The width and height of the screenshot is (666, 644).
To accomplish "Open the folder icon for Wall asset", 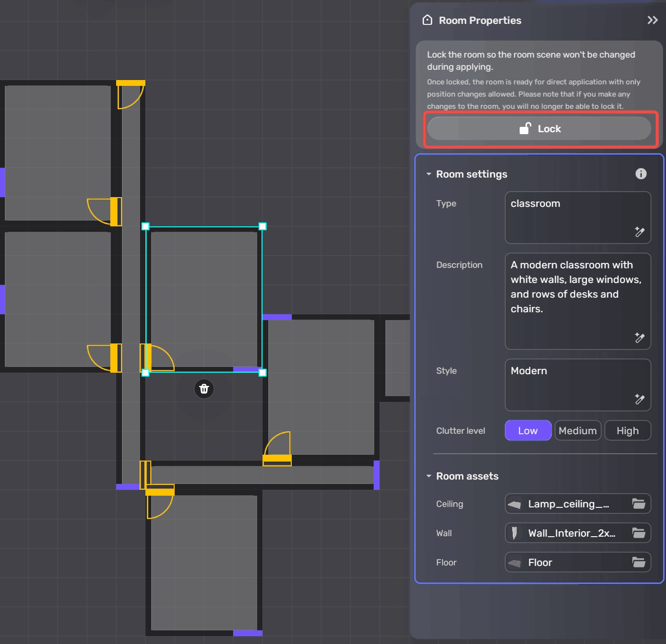I will tap(639, 533).
